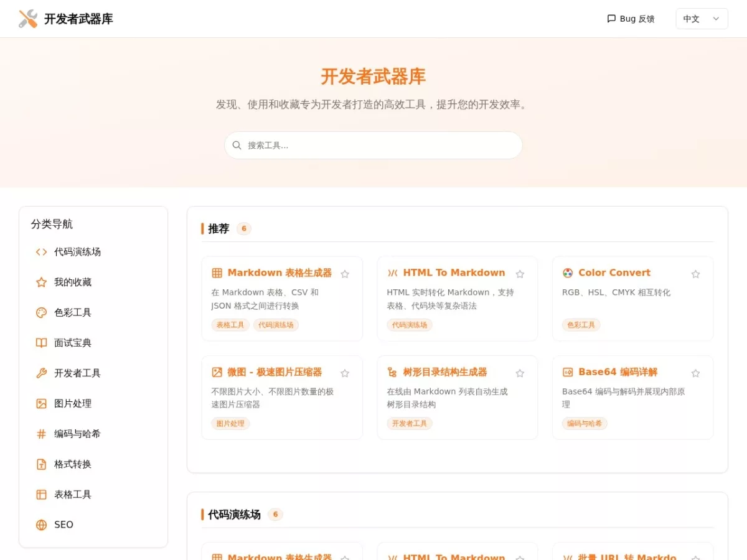
Task: Open Markdown 表格生成器 in 推荐 section
Action: click(x=280, y=273)
